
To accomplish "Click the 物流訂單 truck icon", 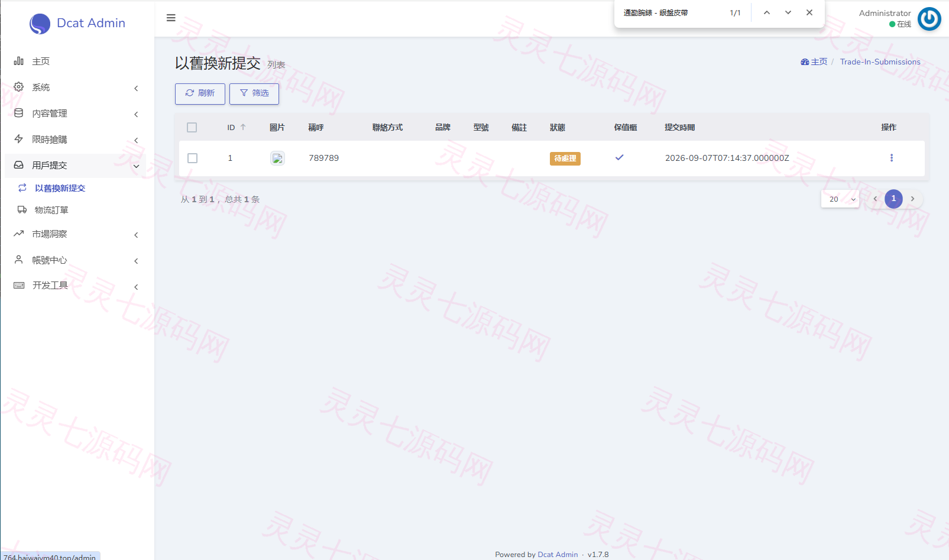I will click(22, 209).
